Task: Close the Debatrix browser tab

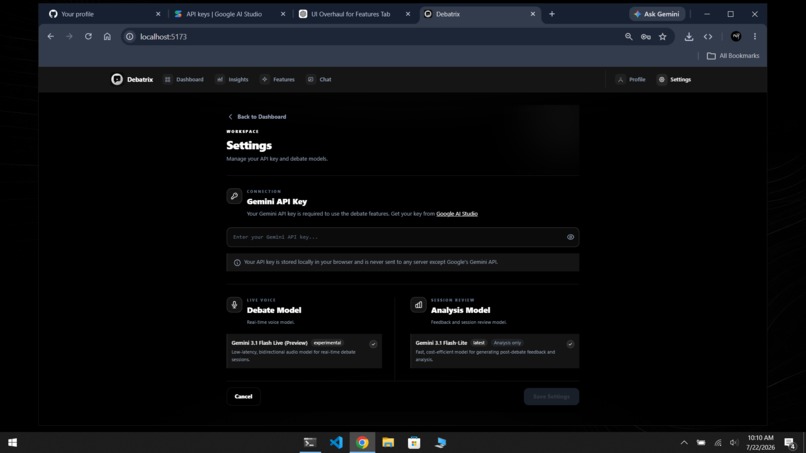Action: coord(533,14)
